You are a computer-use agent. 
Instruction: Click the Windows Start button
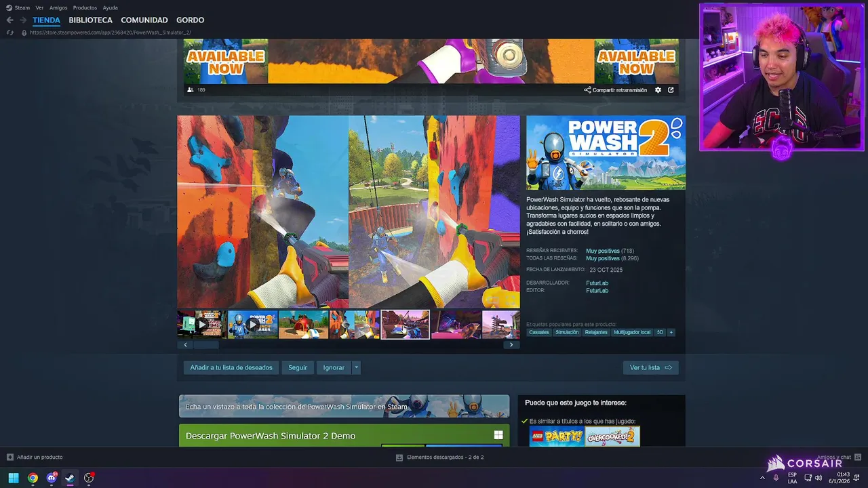14,478
